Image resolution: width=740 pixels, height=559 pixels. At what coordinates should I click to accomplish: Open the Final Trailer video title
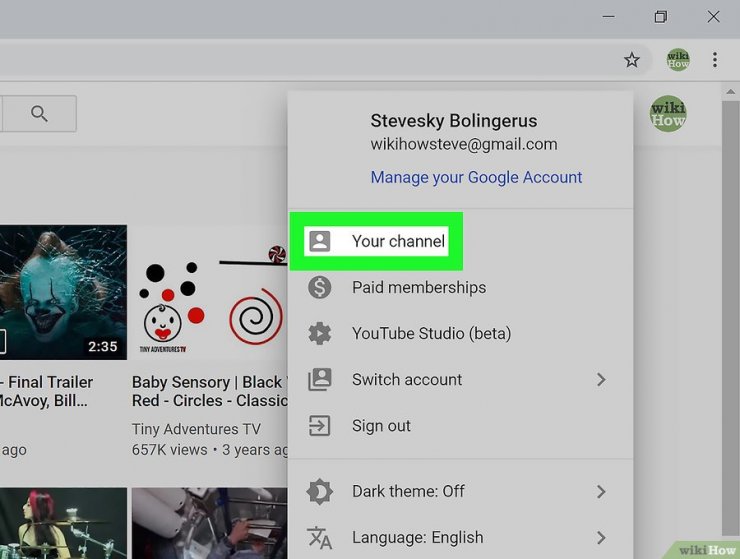click(x=46, y=391)
